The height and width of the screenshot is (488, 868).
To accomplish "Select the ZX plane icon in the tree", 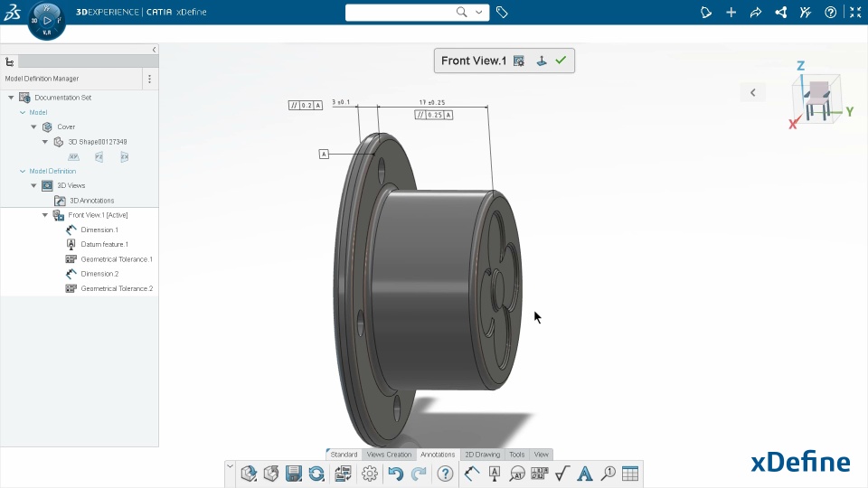I will (125, 157).
